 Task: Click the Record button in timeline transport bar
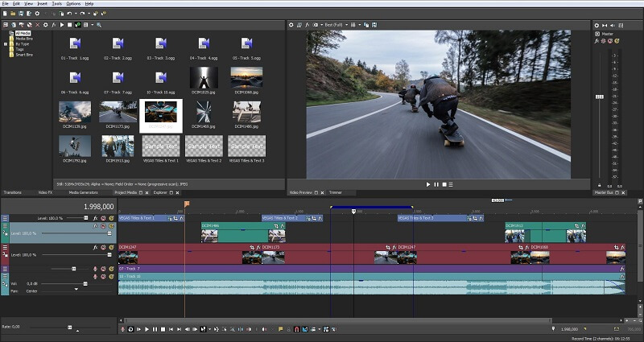[x=122, y=329]
